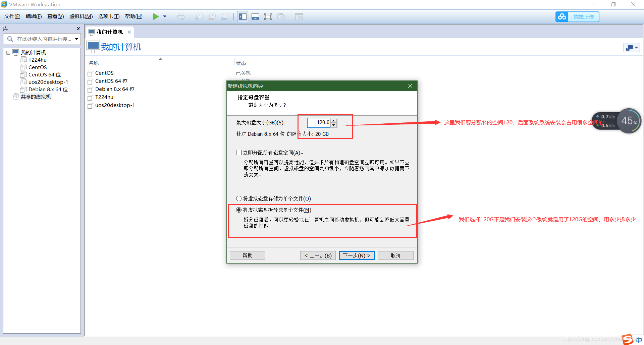
Task: Open the library search dropdown arrow
Action: click(x=77, y=39)
